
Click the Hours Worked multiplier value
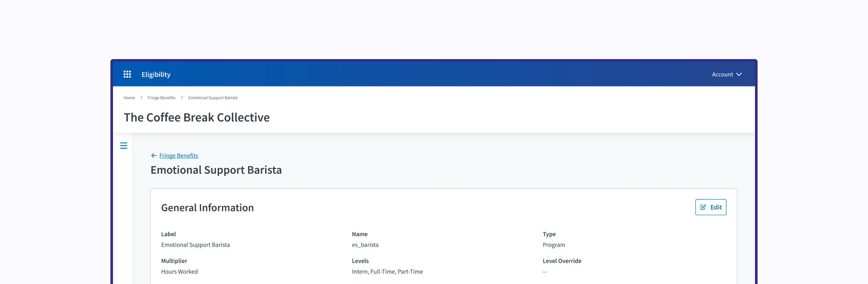pos(179,271)
